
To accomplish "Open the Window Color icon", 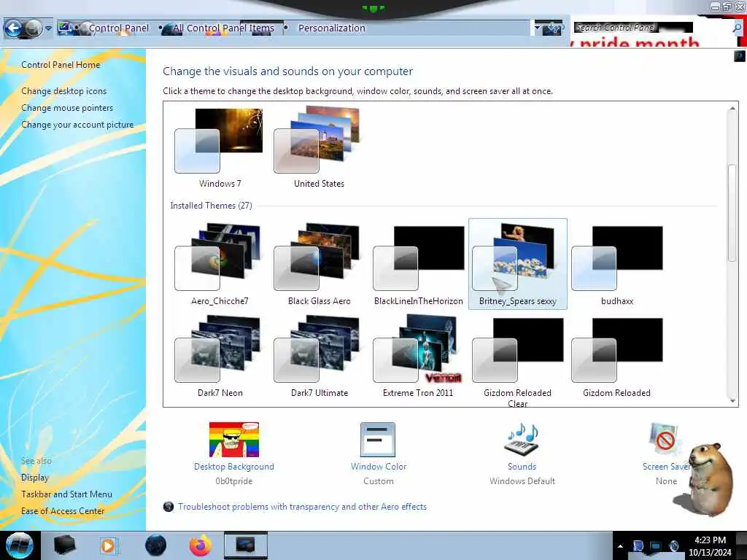I will coord(378,440).
